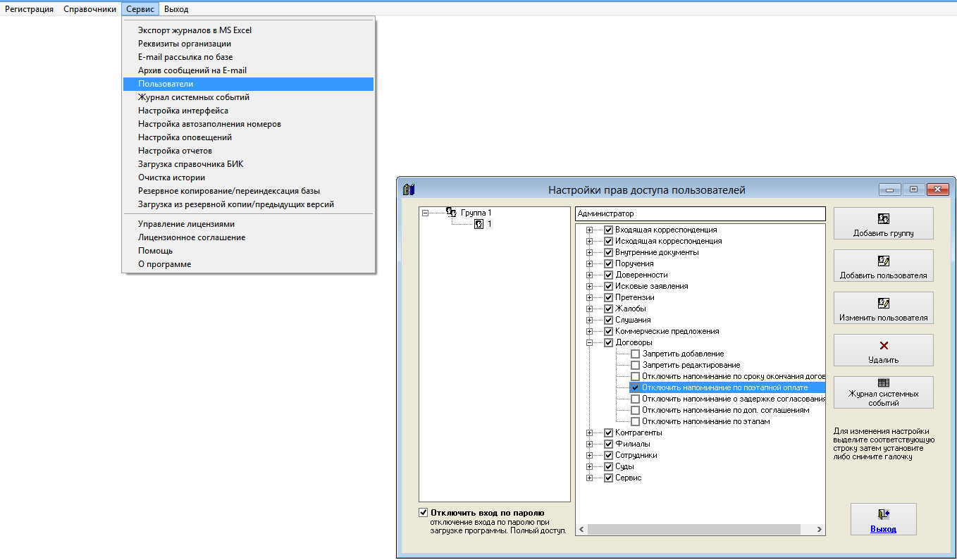The height and width of the screenshot is (560, 957).
Task: Click the red X delete icon
Action: click(x=884, y=346)
